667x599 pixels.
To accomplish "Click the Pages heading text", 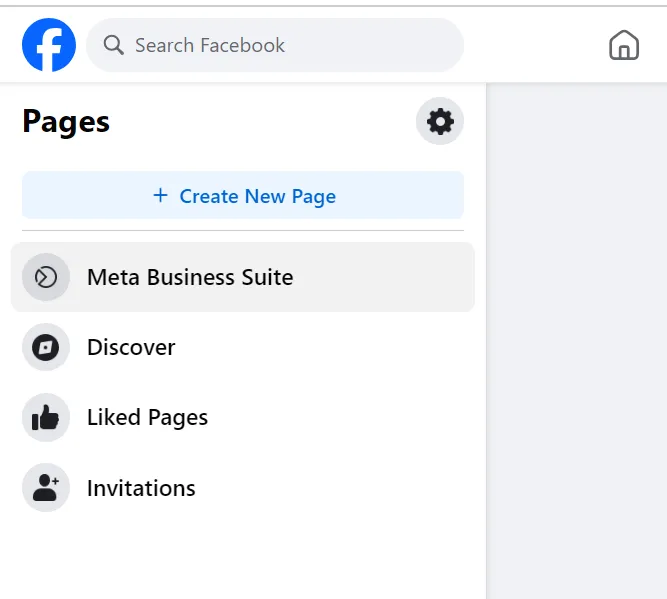I will [66, 122].
